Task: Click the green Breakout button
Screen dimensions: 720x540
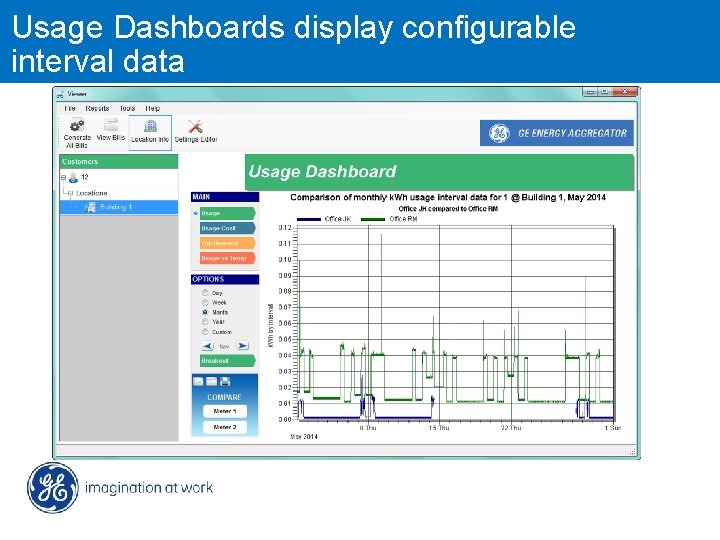Action: (228, 361)
